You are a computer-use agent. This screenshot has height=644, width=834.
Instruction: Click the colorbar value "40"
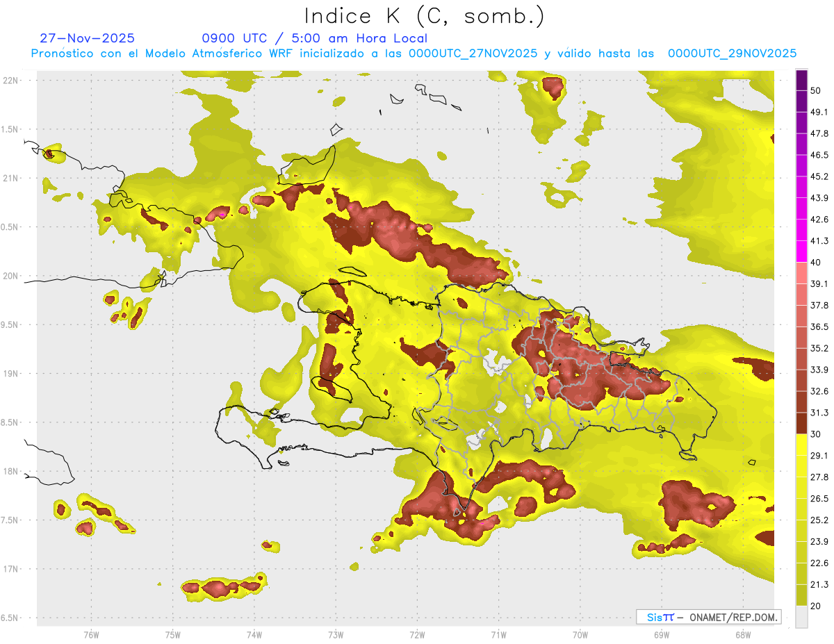coord(816,263)
